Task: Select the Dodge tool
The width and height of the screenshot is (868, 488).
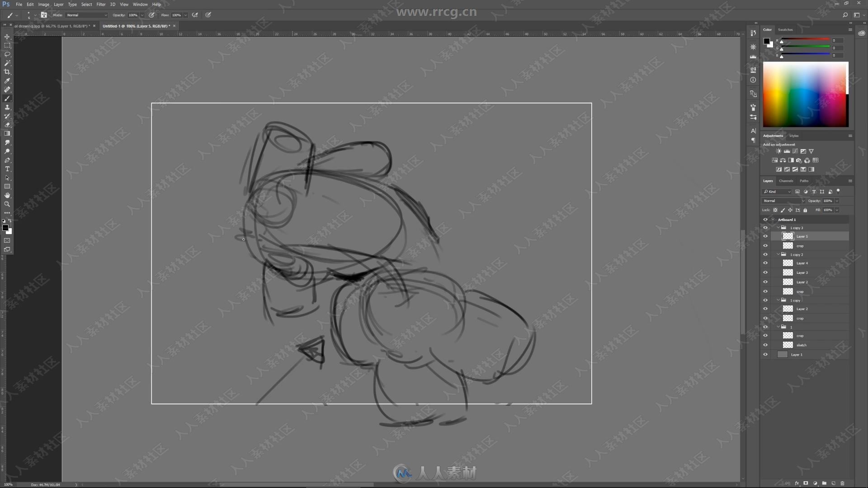Action: tap(7, 151)
